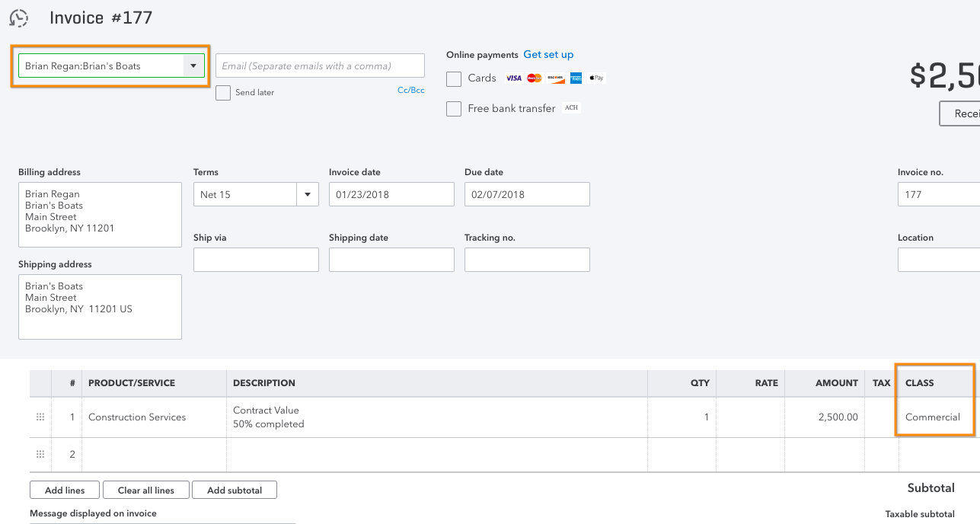This screenshot has width=980, height=524.
Task: Click the empty product cell in line 2
Action: coord(154,455)
